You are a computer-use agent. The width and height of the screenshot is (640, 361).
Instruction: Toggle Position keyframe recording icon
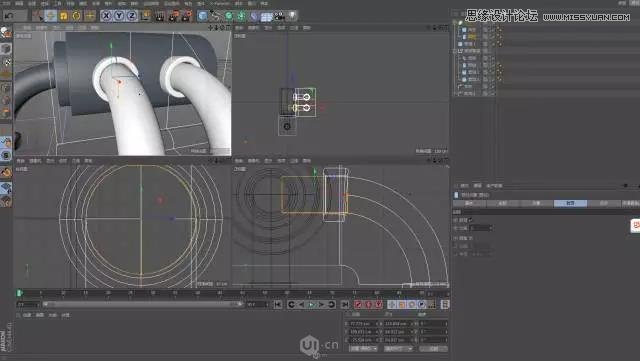point(392,304)
